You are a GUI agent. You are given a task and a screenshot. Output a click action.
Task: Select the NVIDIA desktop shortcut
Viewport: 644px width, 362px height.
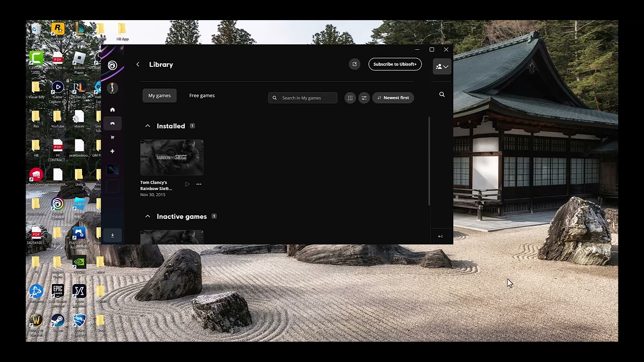[x=79, y=265]
